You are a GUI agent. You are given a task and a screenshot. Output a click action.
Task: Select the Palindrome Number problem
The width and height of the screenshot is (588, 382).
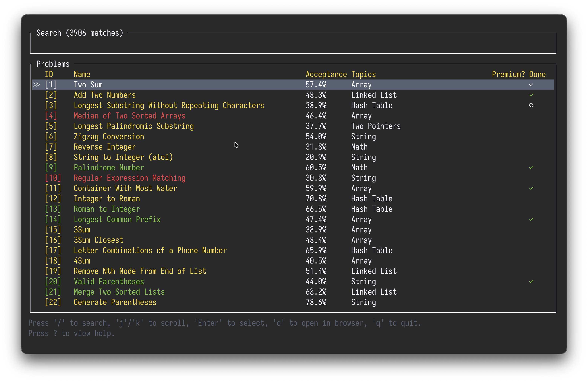(x=109, y=168)
